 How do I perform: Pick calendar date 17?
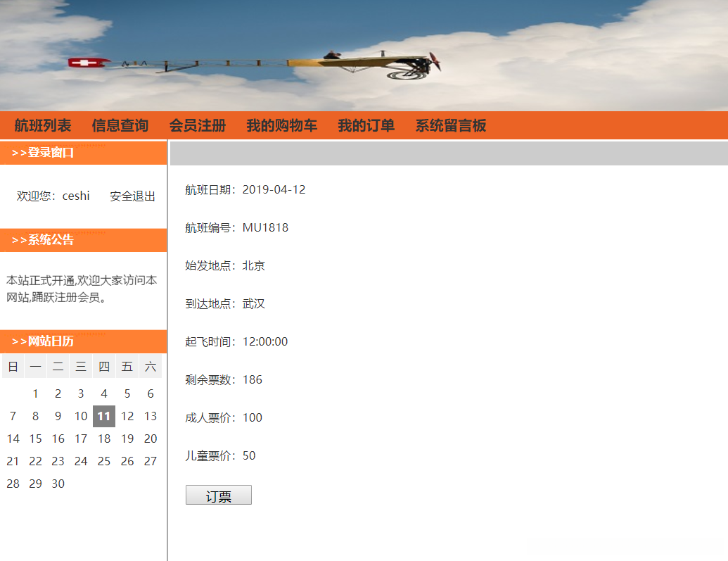[x=81, y=439]
